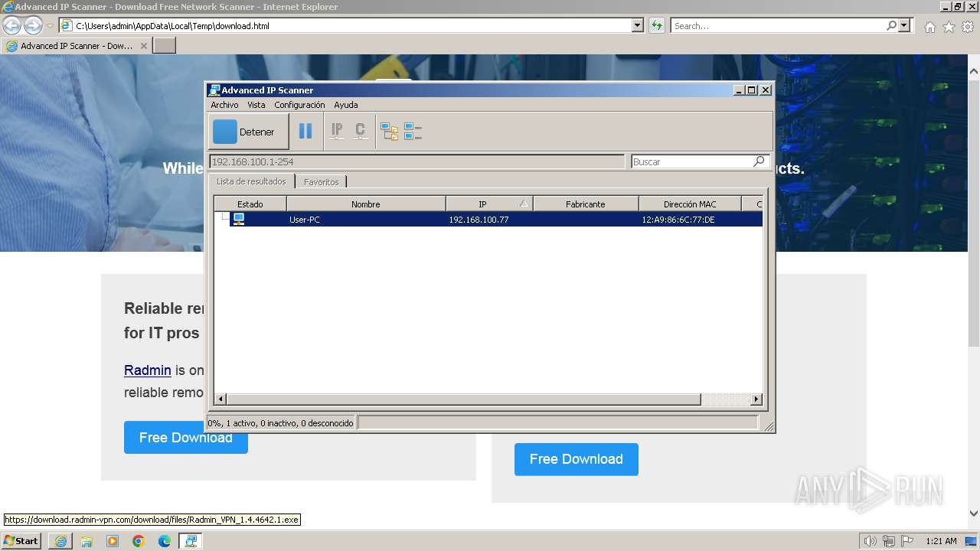Open a new browser tab
Viewport: 980px width, 551px height.
click(165, 46)
